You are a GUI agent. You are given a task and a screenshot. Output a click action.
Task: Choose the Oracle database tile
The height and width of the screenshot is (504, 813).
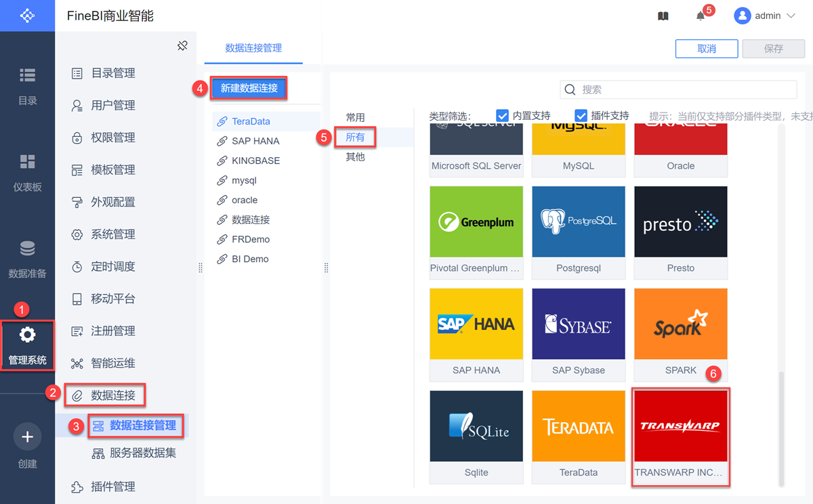point(681,150)
